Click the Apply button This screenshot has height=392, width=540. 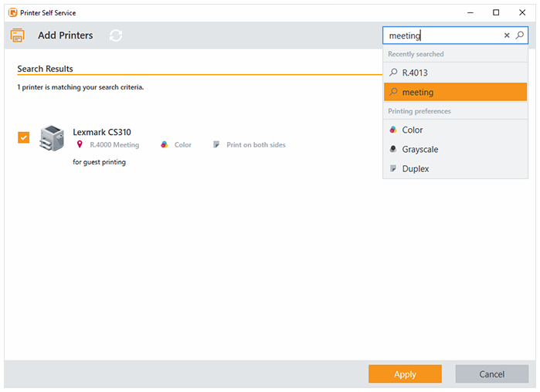pyautogui.click(x=405, y=373)
